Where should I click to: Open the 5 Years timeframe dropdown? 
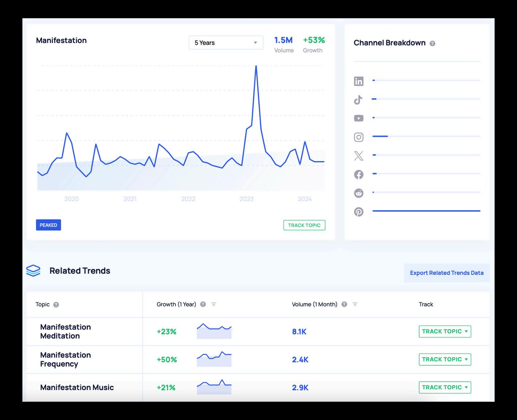click(226, 43)
